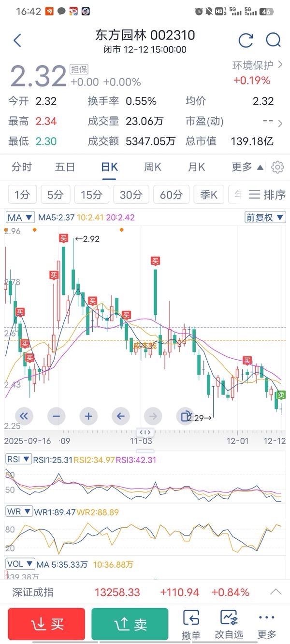The width and height of the screenshot is (290, 644).
Task: Open the 前复权 adjustment dropdown
Action: click(x=265, y=218)
